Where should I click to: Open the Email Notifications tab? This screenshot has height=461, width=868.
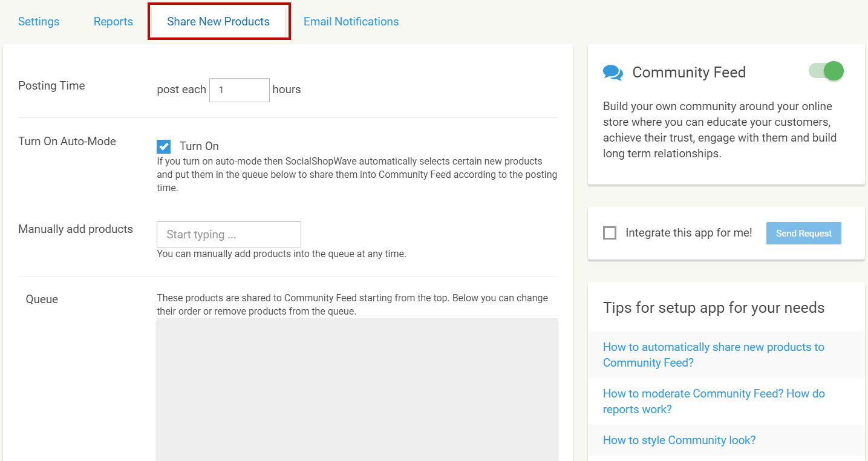(351, 22)
